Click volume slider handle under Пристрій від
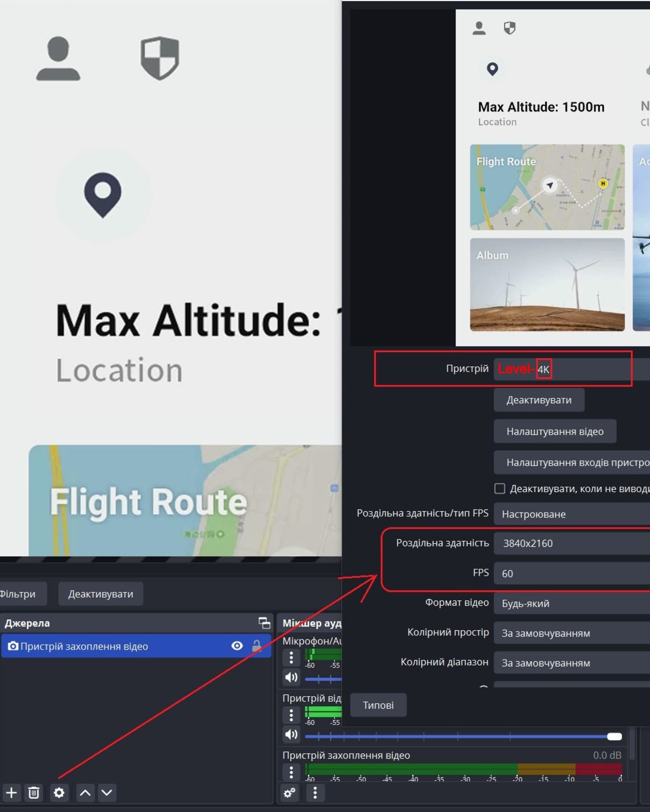 pos(614,737)
